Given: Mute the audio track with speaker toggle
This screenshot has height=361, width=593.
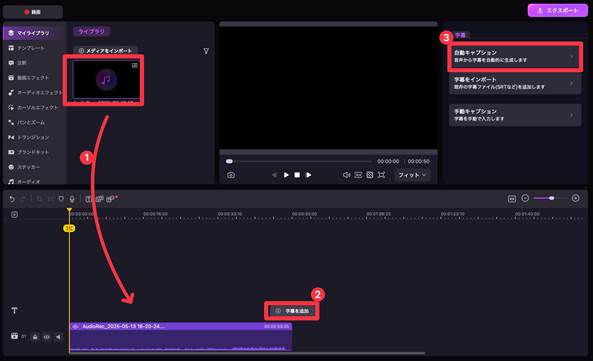Looking at the screenshot, I should 58,336.
